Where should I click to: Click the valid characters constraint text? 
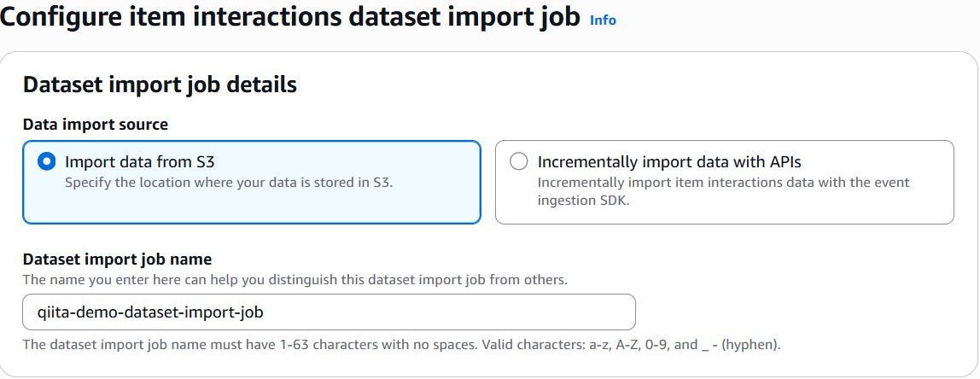point(401,346)
